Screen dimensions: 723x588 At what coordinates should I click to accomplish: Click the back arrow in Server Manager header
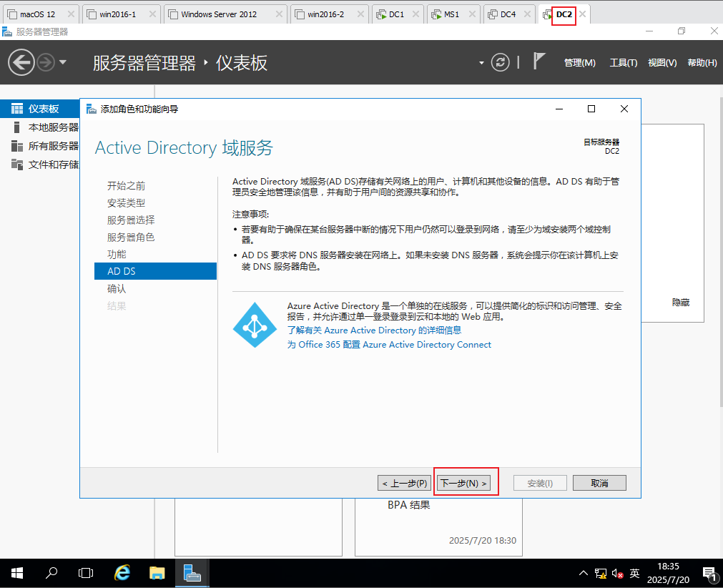tap(21, 62)
